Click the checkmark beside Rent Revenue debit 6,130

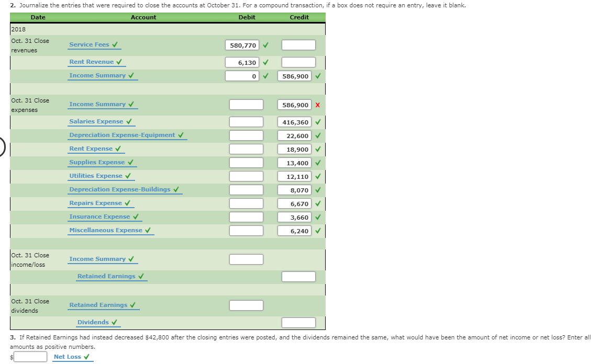(x=265, y=62)
